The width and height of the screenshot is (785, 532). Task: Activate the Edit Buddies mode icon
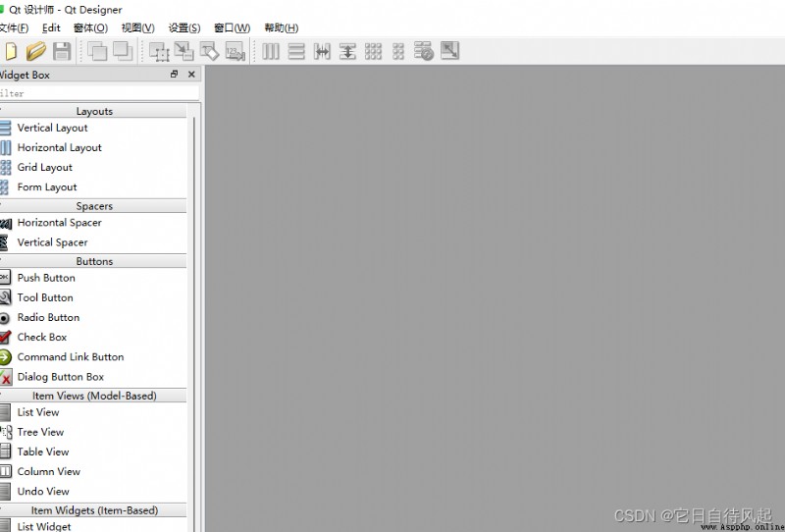click(x=209, y=51)
